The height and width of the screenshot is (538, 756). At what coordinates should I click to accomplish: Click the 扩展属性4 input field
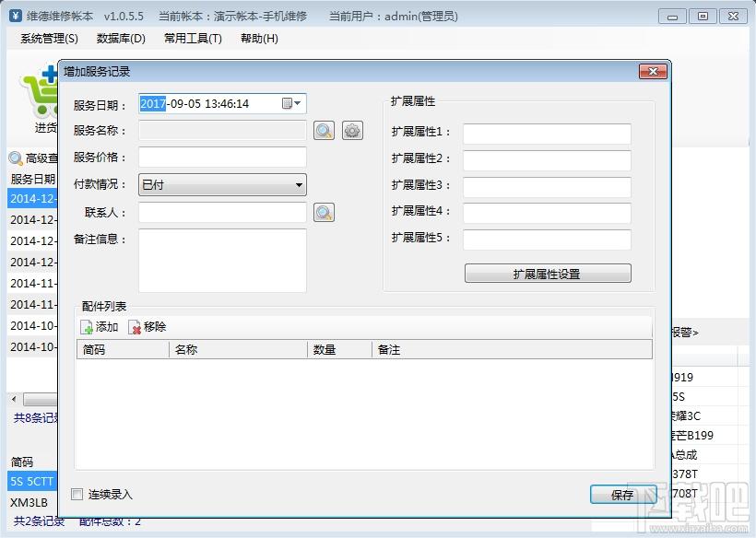548,214
